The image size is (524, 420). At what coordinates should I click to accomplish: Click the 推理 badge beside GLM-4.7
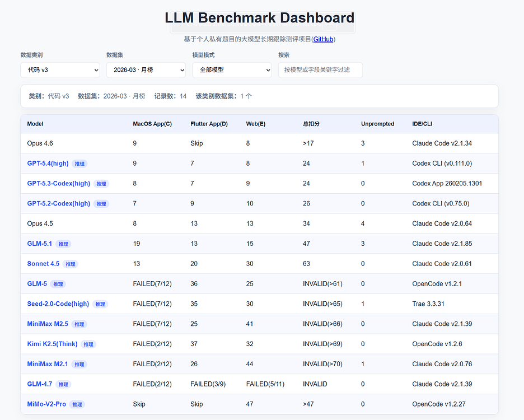pos(63,384)
